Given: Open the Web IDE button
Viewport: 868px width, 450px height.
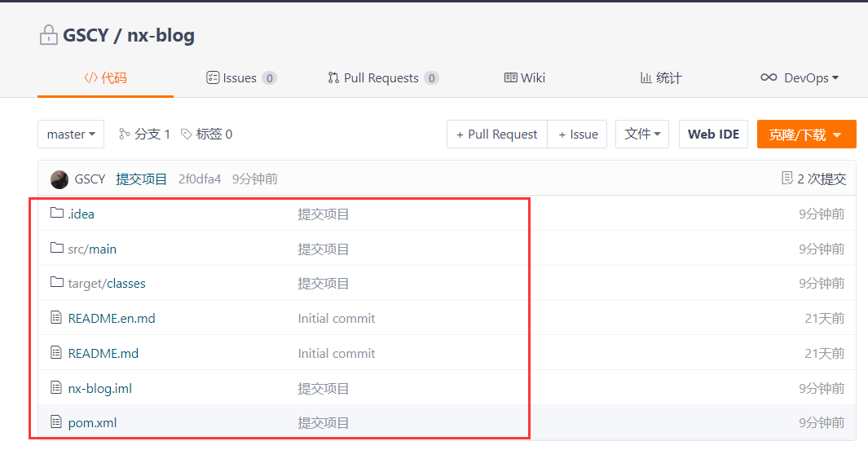Looking at the screenshot, I should pos(714,134).
